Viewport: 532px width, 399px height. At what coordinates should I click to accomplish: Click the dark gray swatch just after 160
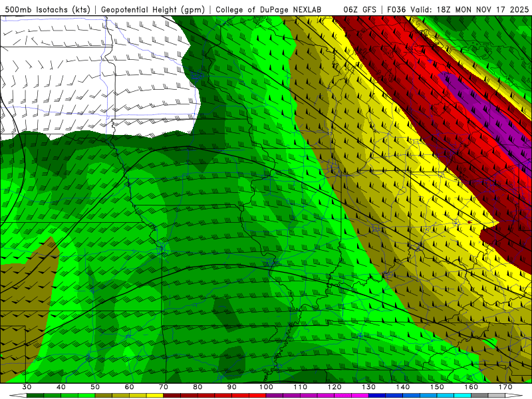pos(480,396)
